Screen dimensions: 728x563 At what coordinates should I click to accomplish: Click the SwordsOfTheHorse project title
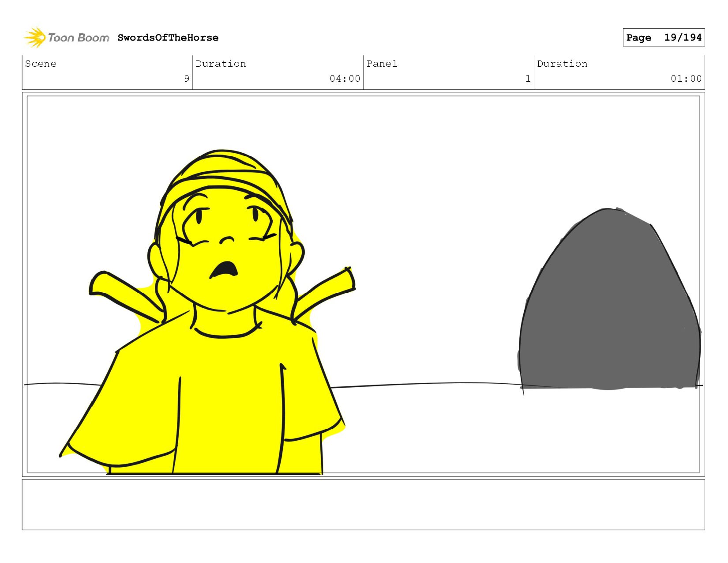pos(168,38)
